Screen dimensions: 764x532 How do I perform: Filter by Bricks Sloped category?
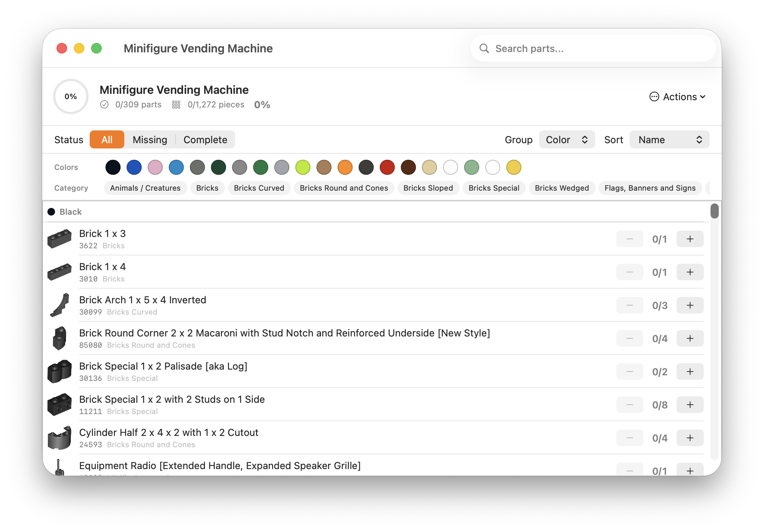(x=428, y=188)
